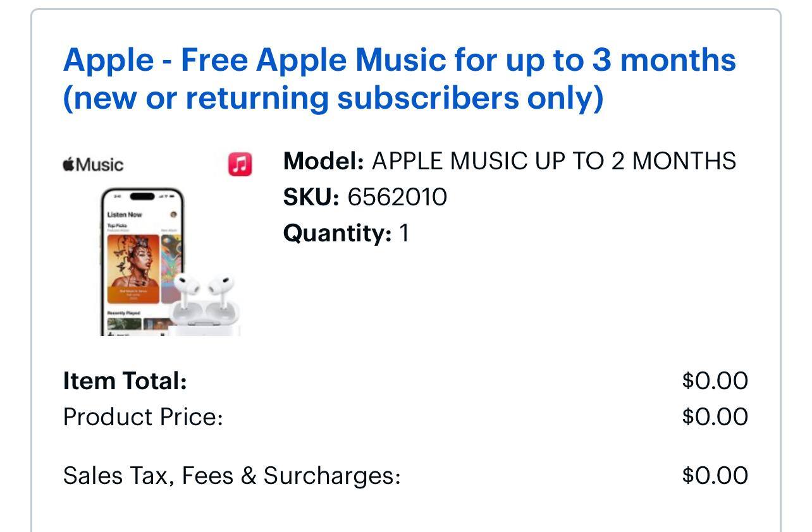The image size is (812, 532).
Task: Click the Product Price label
Action: [143, 417]
